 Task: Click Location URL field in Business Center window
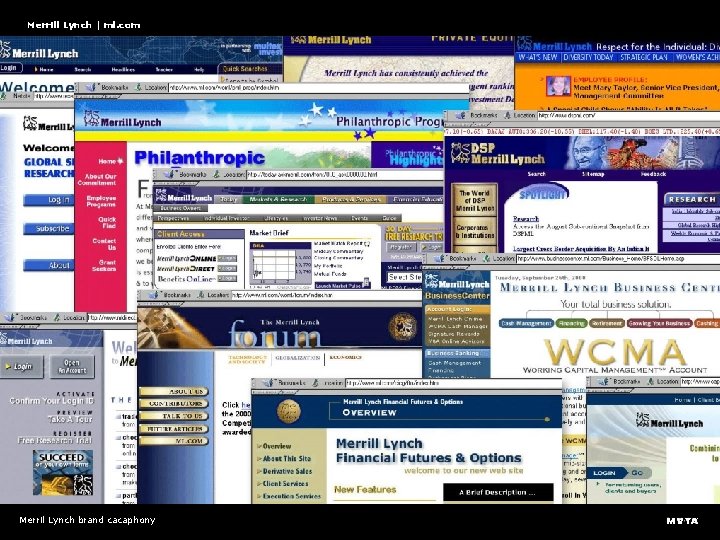click(618, 259)
